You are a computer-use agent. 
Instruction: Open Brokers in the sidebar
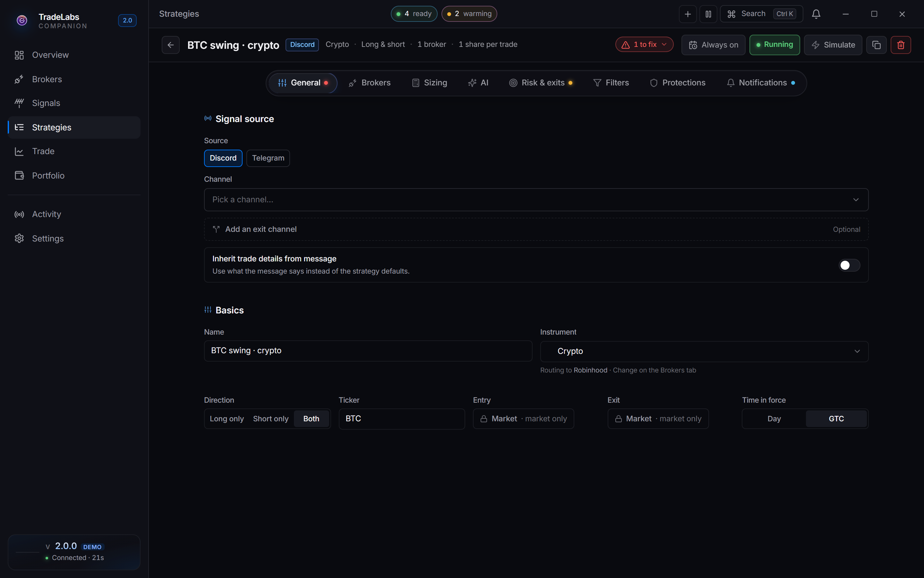coord(74,79)
